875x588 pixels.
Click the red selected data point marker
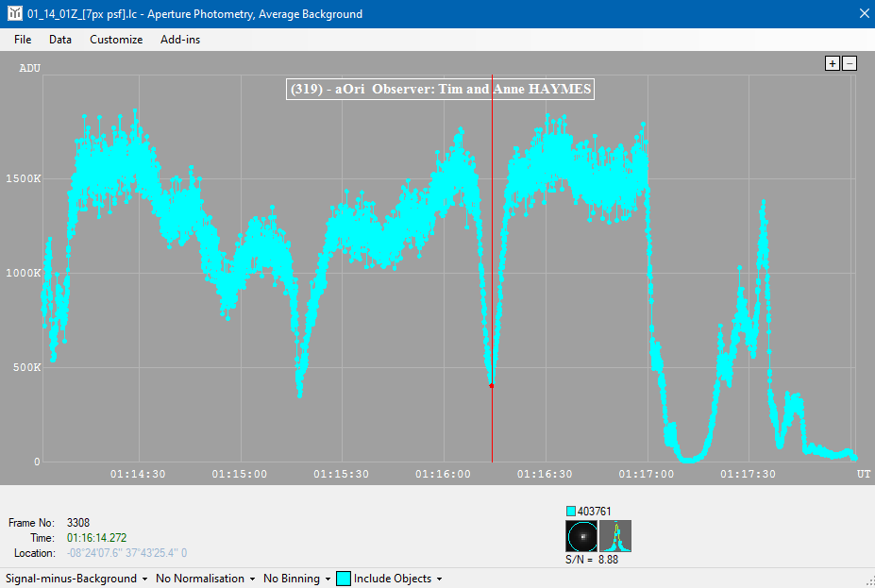492,386
